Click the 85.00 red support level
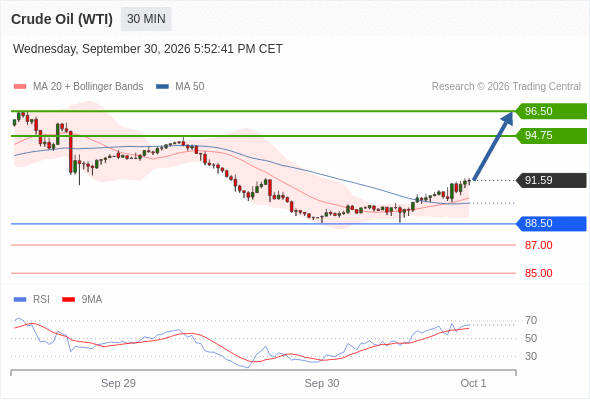 [x=538, y=273]
